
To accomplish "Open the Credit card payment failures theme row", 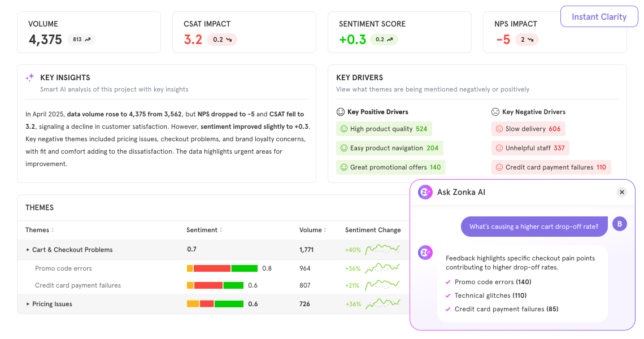I will coord(78,285).
